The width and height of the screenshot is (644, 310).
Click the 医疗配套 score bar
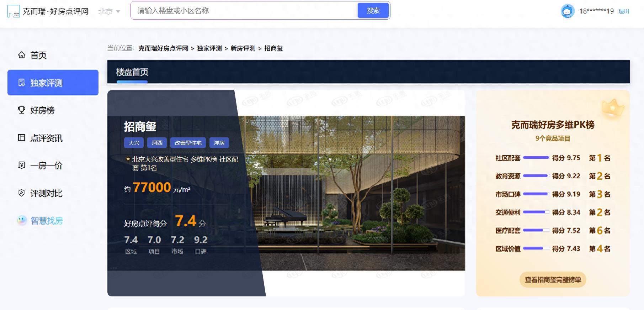[536, 230]
